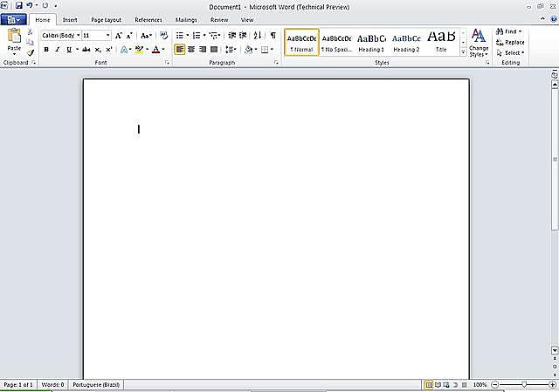Viewport: 559px width, 392px height.
Task: Click the Cut scissors icon
Action: [31, 32]
